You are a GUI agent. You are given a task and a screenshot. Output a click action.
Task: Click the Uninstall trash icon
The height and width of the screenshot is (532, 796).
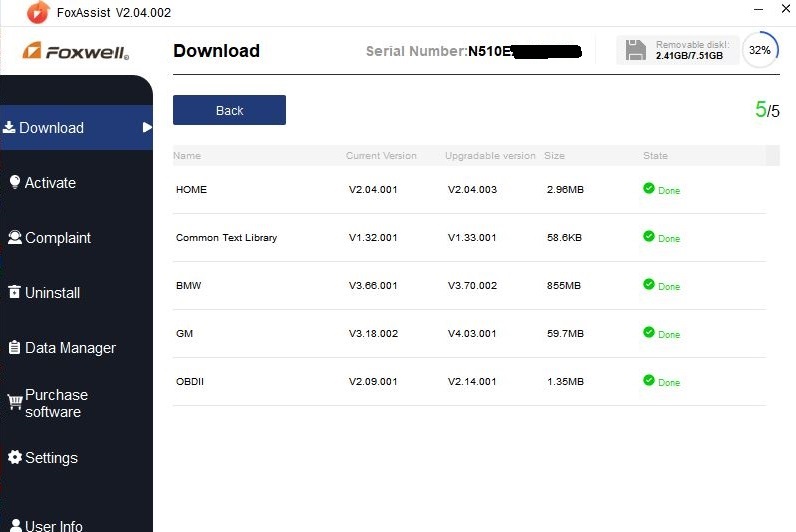point(15,292)
